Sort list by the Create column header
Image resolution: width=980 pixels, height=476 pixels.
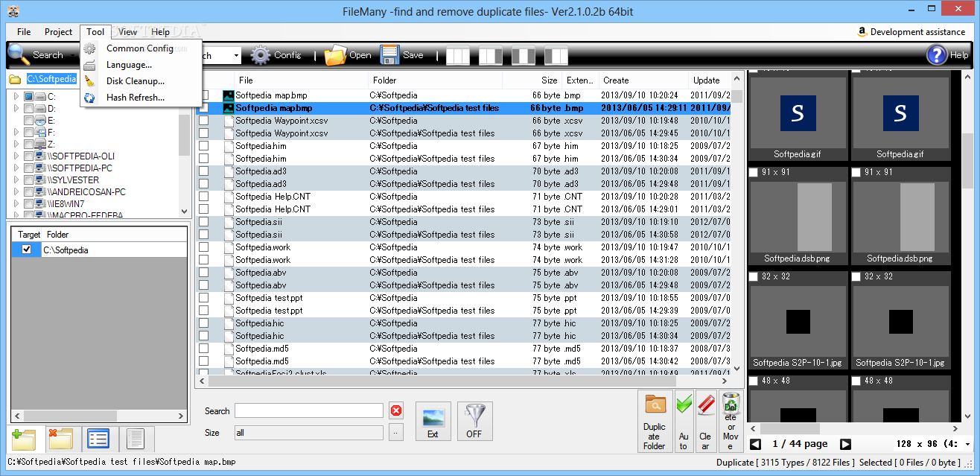[644, 80]
